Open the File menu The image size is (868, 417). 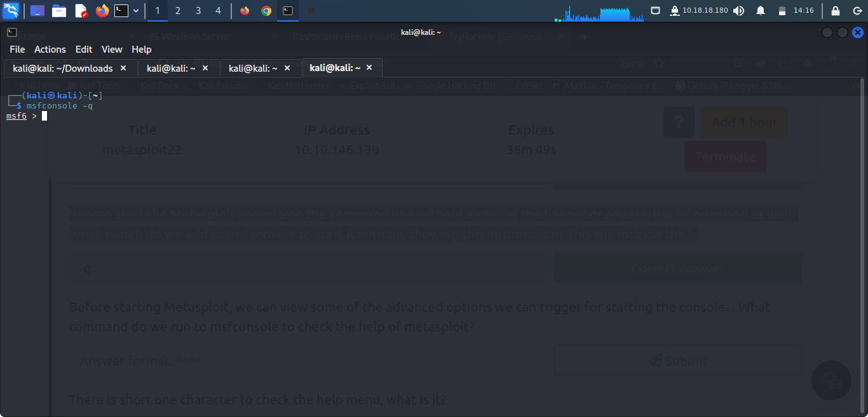17,50
